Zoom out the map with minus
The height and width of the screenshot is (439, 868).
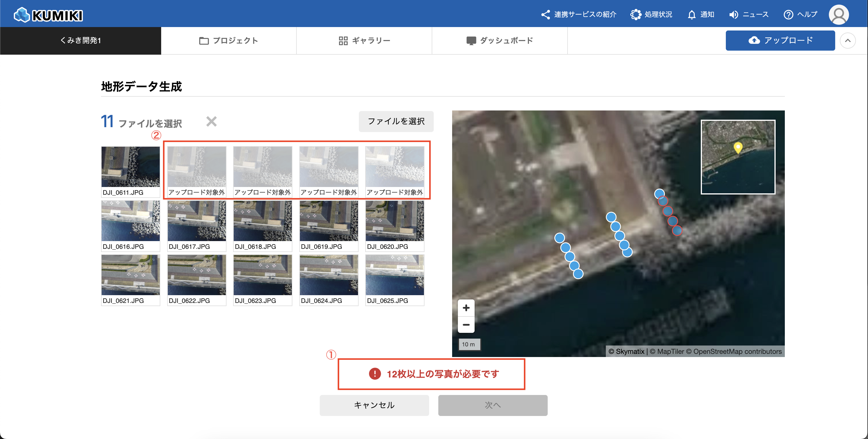click(x=466, y=325)
